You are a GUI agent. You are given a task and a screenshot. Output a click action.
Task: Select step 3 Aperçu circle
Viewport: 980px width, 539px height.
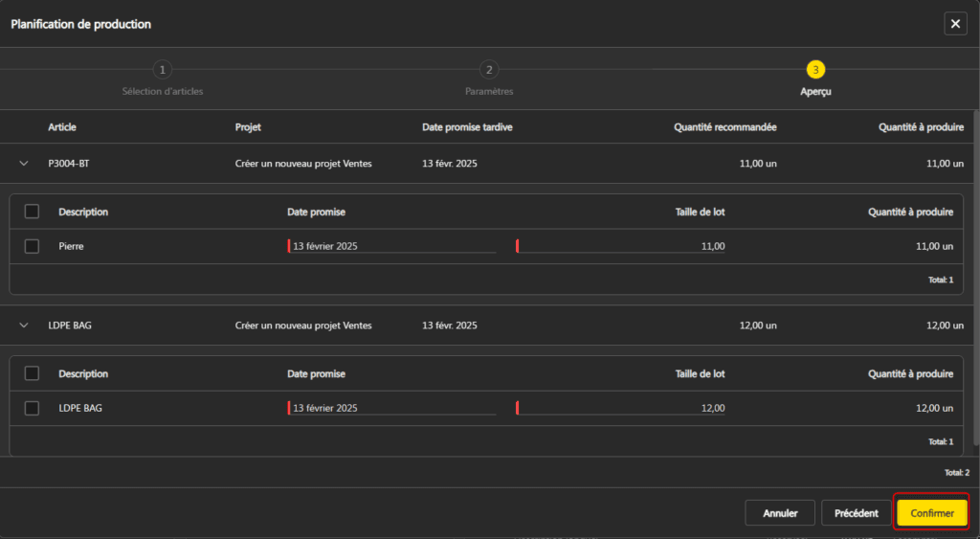(815, 70)
